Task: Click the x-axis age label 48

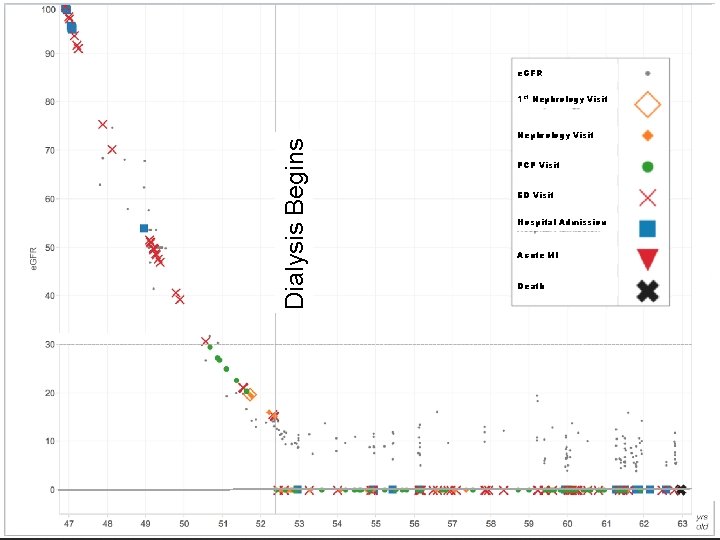Action: coord(107,524)
